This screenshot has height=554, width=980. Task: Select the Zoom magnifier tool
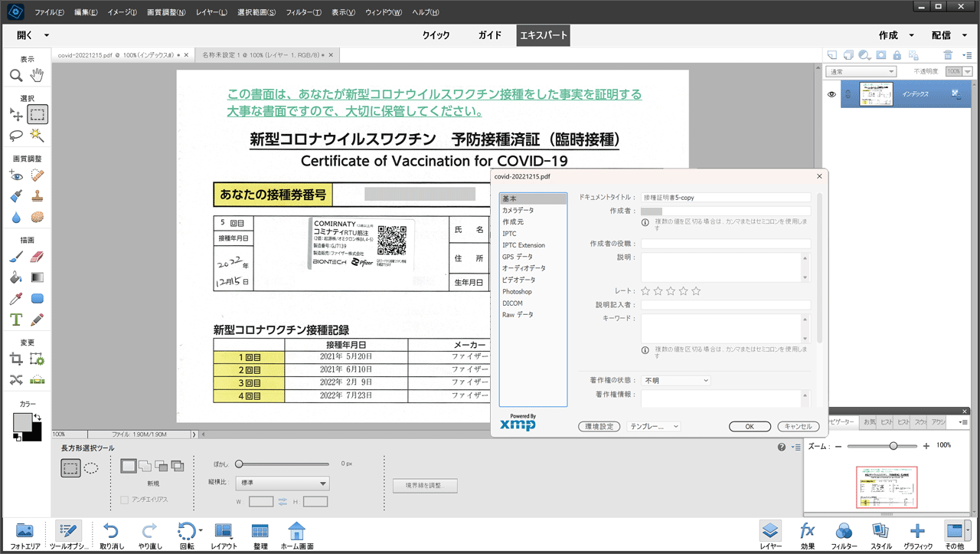(16, 75)
